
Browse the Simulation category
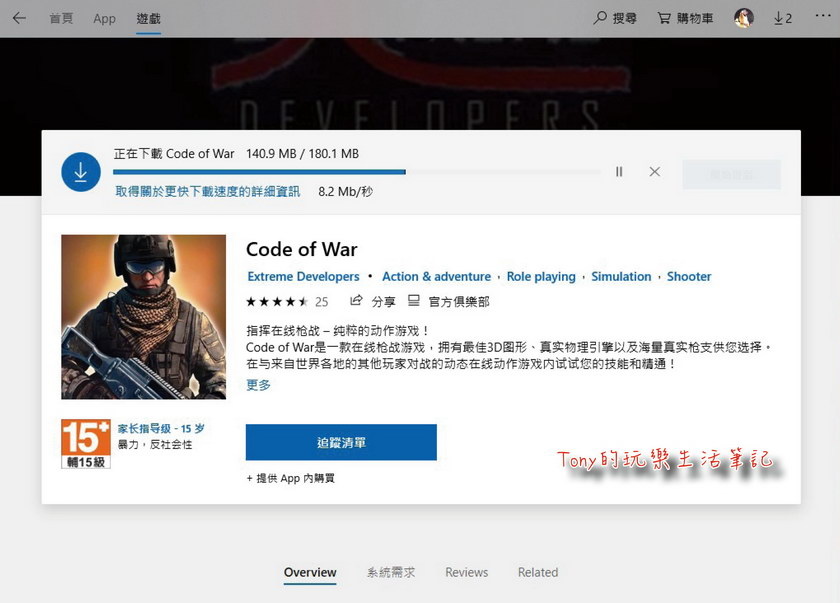click(x=621, y=277)
